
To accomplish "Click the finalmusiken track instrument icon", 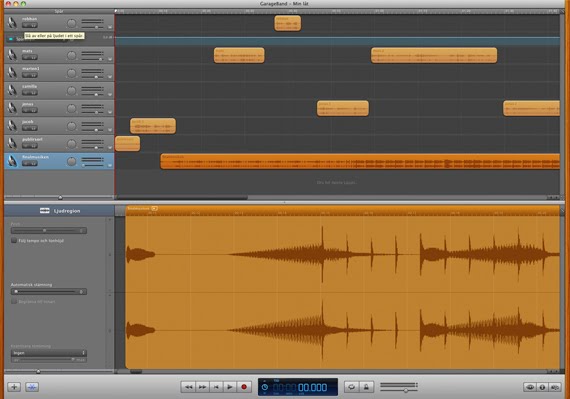I will click(12, 161).
